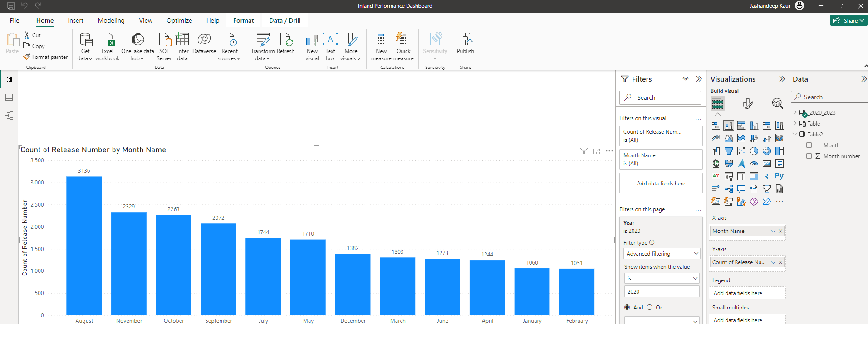868x343 pixels.
Task: Remove Month Name from the X-axis well
Action: pos(780,231)
